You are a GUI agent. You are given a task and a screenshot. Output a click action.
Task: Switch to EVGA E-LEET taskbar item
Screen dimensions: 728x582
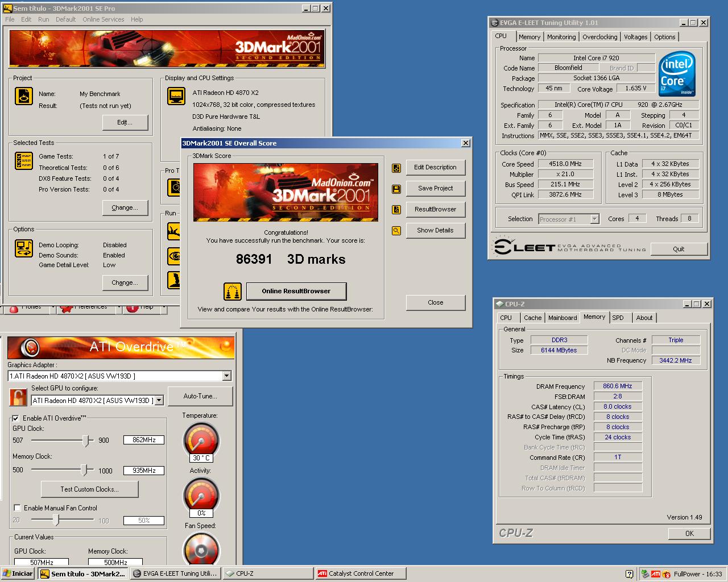click(175, 573)
